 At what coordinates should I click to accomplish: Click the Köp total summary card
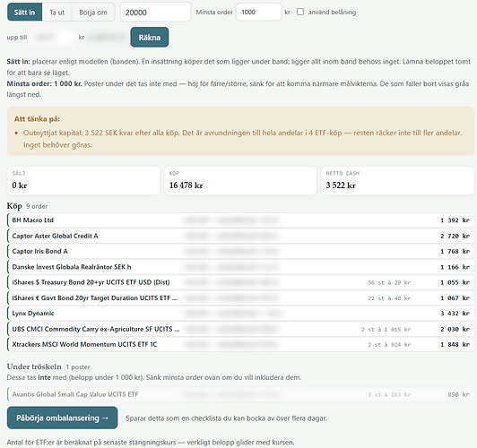click(x=240, y=180)
